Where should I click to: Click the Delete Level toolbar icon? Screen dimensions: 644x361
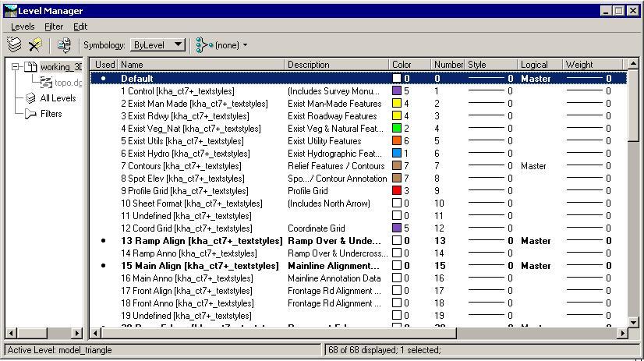(35, 44)
